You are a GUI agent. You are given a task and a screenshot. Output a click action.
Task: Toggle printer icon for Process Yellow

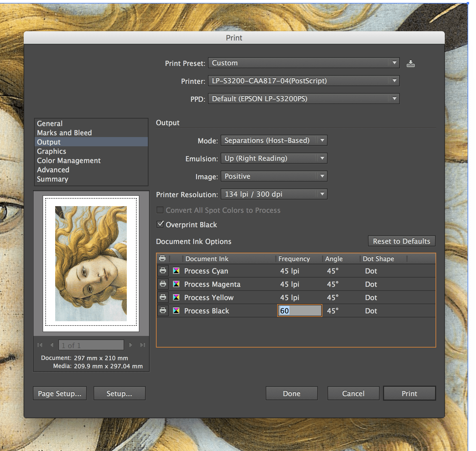point(163,297)
